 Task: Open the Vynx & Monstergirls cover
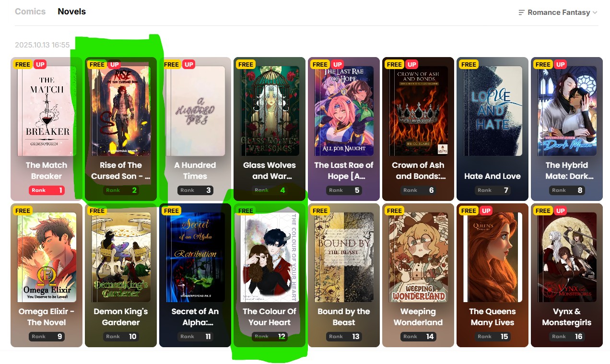pyautogui.click(x=567, y=257)
